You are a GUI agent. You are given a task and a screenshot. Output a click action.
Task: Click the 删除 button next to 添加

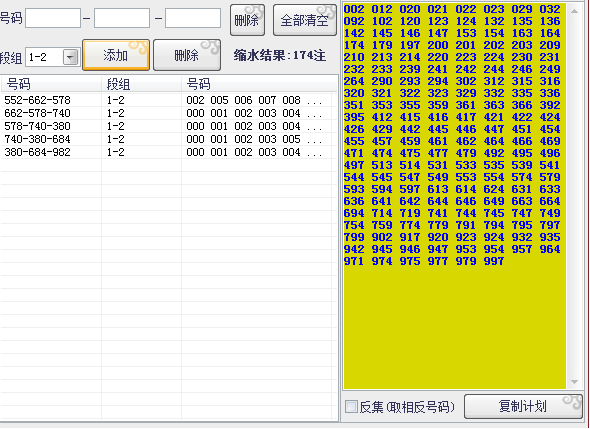click(x=187, y=55)
